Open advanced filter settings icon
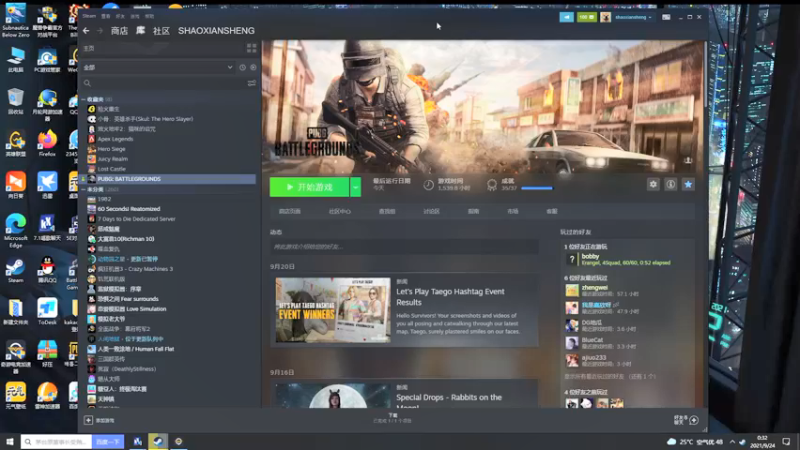Image resolution: width=800 pixels, height=450 pixels. point(252,83)
